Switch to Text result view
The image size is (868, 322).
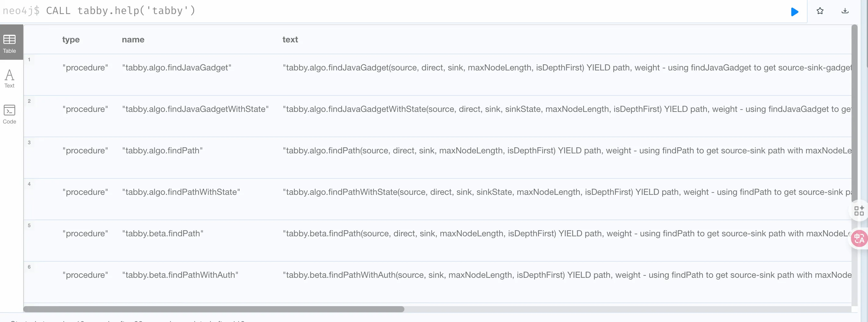tap(9, 78)
